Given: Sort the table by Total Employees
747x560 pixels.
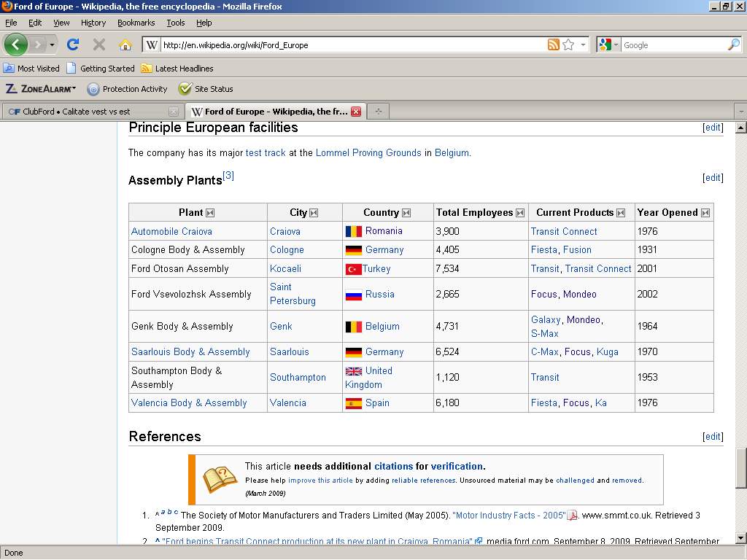Looking at the screenshot, I should pos(520,213).
